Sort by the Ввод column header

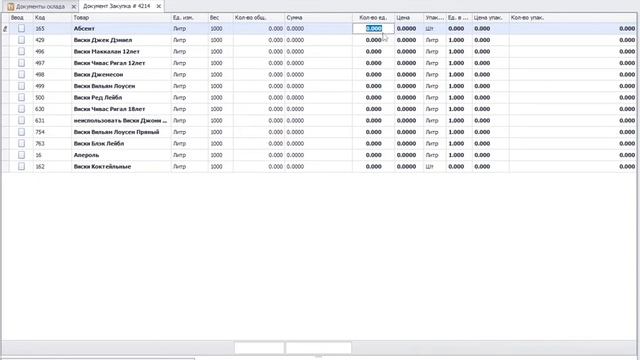[21, 18]
